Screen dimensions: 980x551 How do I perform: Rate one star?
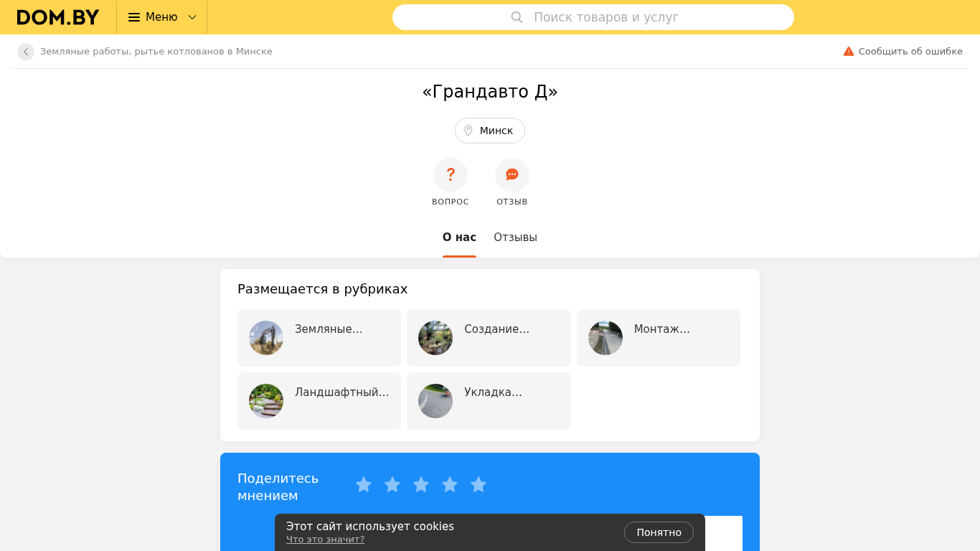[x=364, y=485]
